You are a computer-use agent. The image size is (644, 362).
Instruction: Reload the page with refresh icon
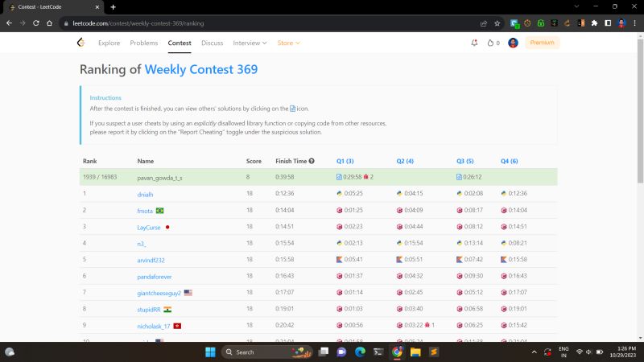click(x=36, y=23)
